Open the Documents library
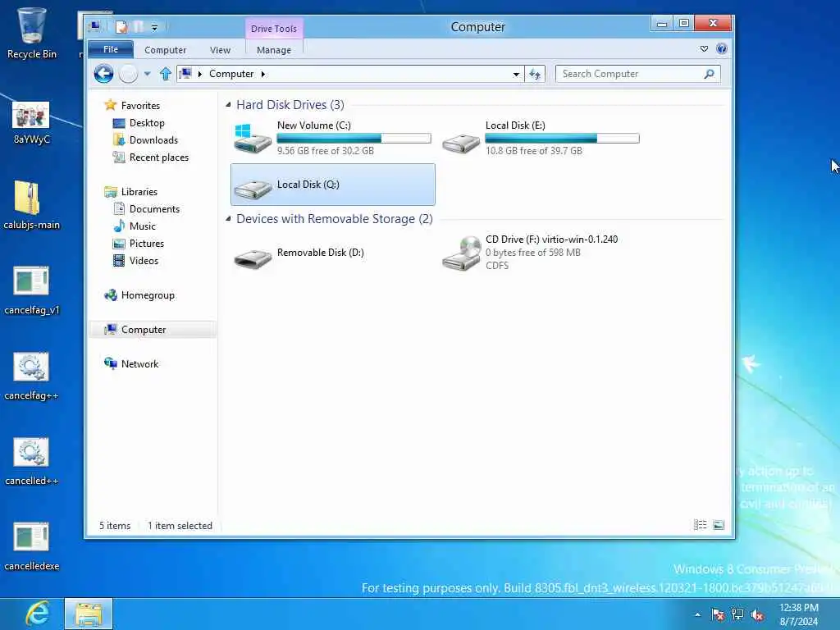The width and height of the screenshot is (840, 630). (154, 209)
